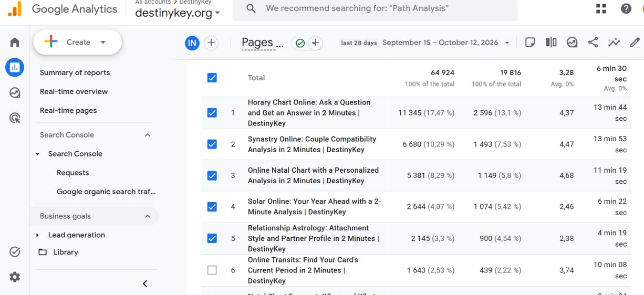The height and width of the screenshot is (295, 644).
Task: Uncheck the Synastry Online row checkbox
Action: pos(212,144)
